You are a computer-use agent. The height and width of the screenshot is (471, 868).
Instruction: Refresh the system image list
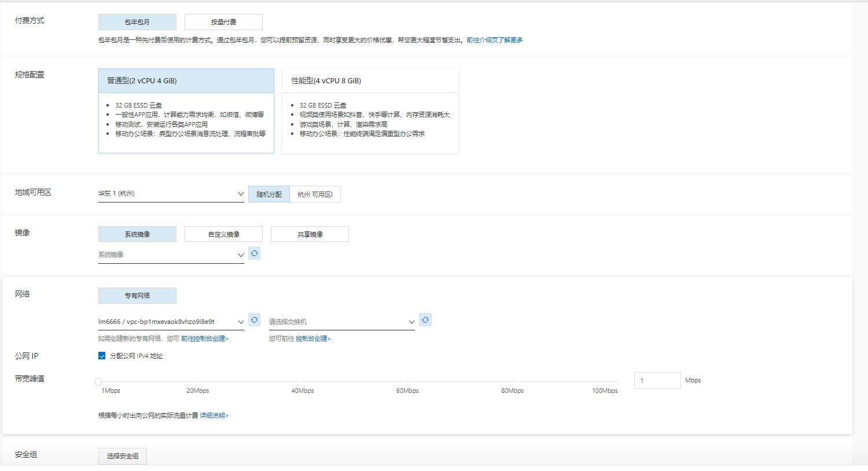point(255,253)
